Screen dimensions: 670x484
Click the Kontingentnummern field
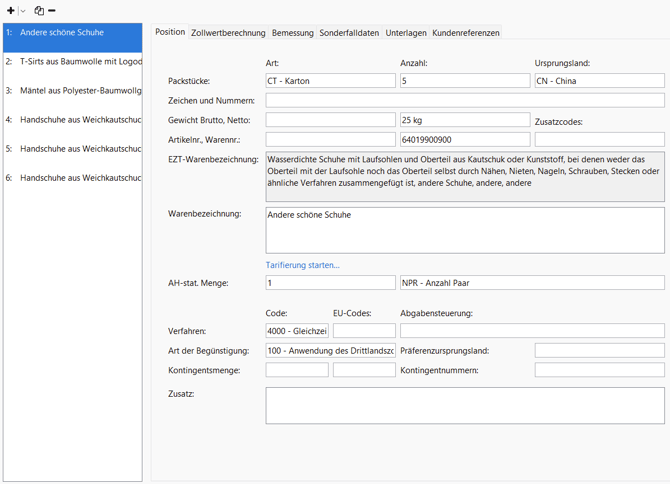coord(599,370)
